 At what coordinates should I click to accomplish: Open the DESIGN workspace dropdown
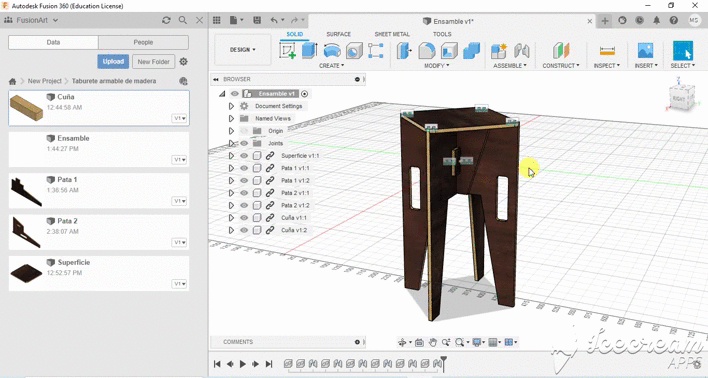pyautogui.click(x=242, y=50)
